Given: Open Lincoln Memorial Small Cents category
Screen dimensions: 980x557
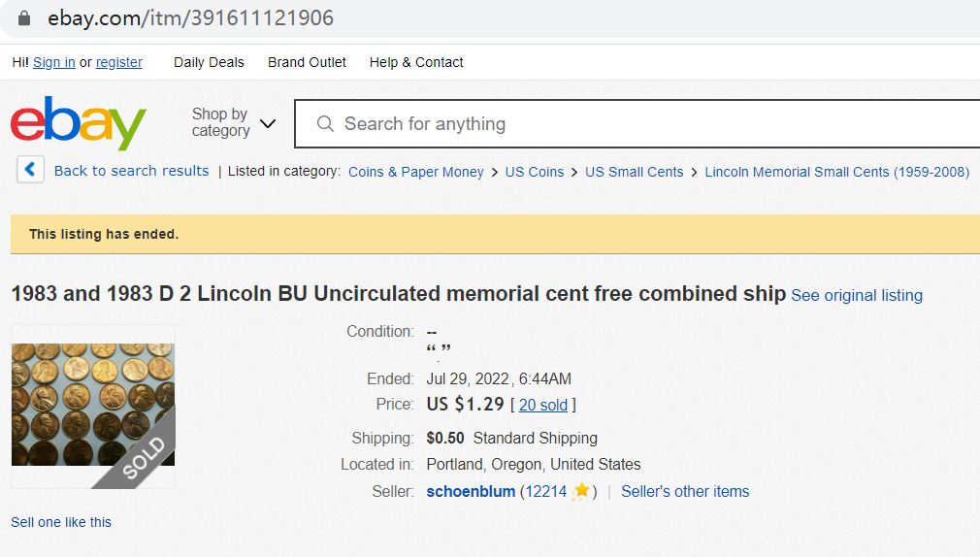Looking at the screenshot, I should [x=836, y=172].
